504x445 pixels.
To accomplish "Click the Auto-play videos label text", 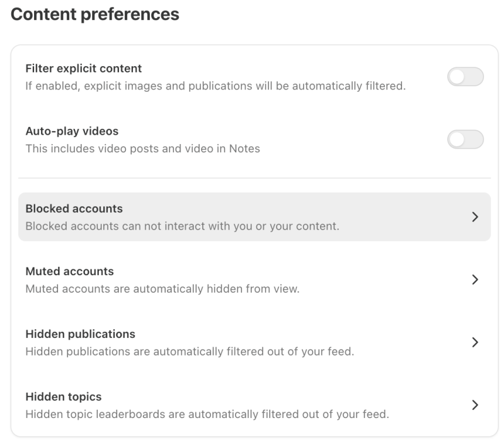I will tap(72, 132).
